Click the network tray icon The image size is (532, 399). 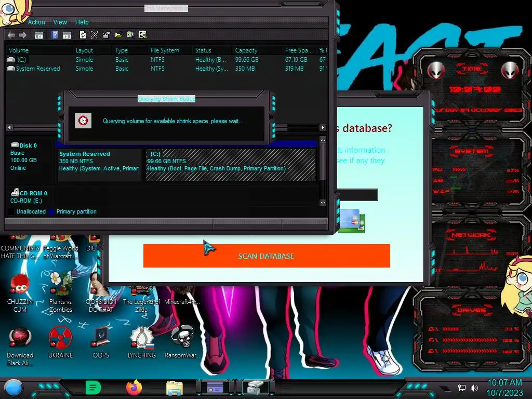(x=462, y=388)
